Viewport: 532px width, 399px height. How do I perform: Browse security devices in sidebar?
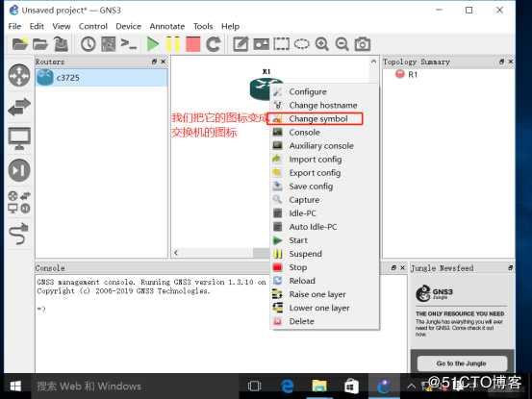pyautogui.click(x=19, y=170)
